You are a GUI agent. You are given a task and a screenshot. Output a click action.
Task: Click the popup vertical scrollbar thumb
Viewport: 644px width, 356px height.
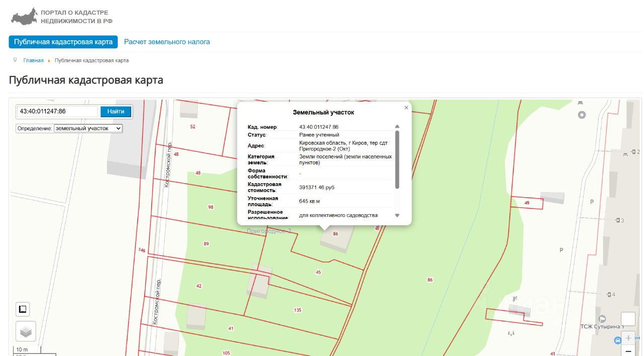(x=397, y=159)
